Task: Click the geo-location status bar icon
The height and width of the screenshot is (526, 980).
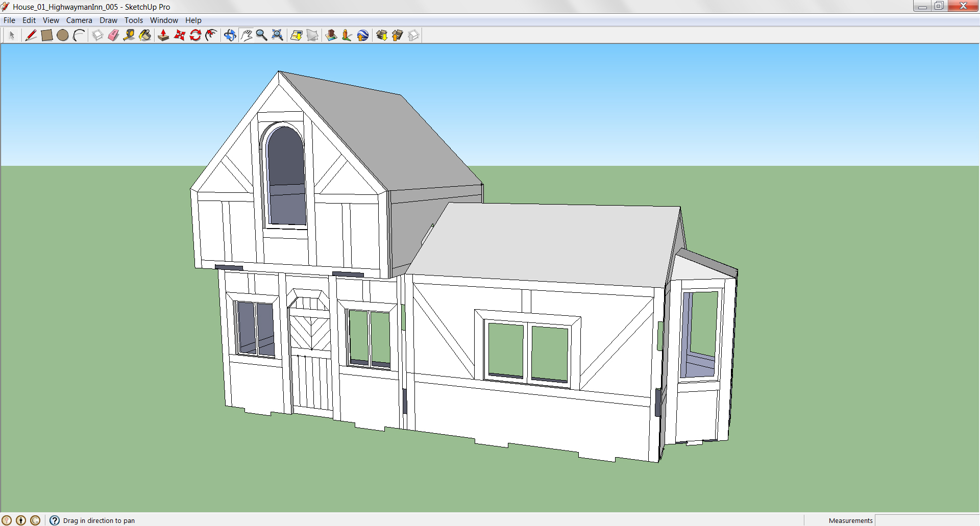Action: [x=7, y=520]
